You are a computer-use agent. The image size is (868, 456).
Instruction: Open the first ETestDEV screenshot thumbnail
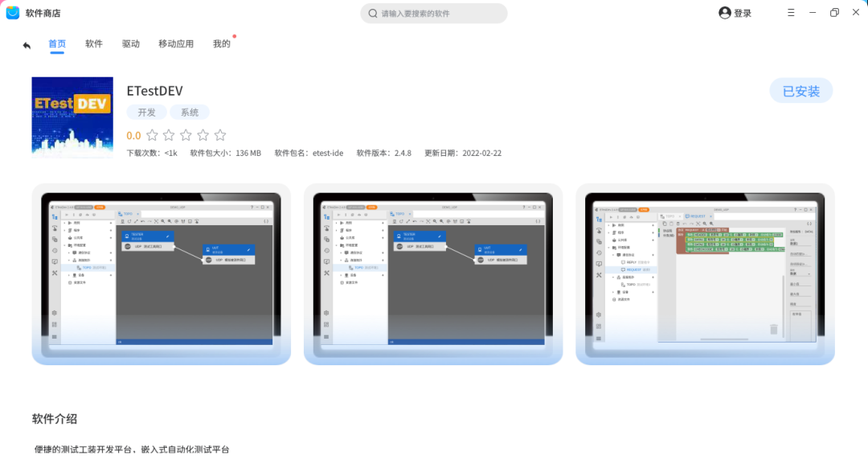tap(161, 273)
